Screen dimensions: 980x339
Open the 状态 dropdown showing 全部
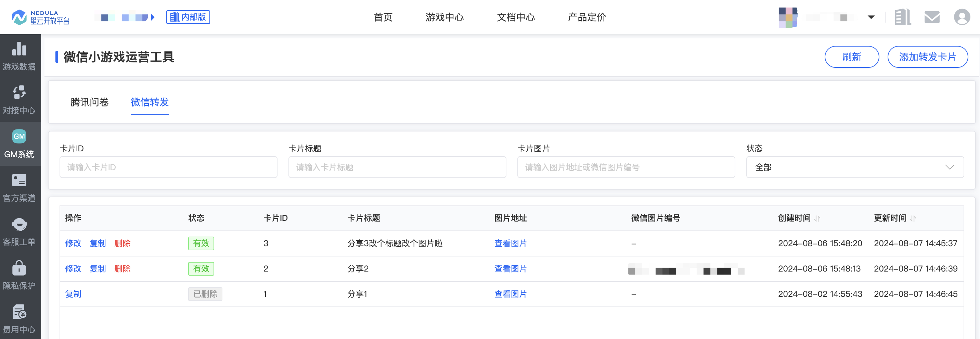coord(855,167)
